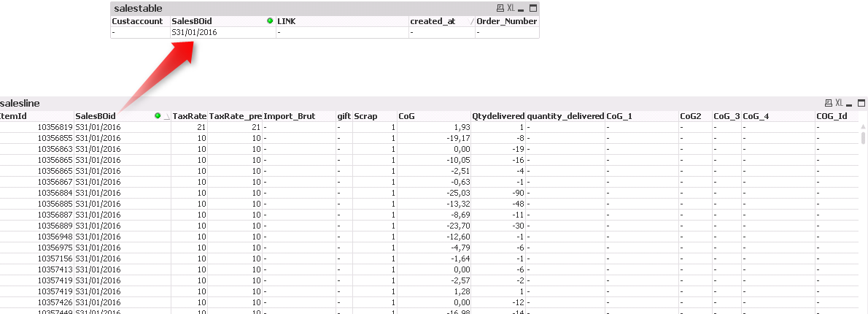The width and height of the screenshot is (868, 314).
Task: Send salestable to Excel with XL icon
Action: [x=511, y=8]
